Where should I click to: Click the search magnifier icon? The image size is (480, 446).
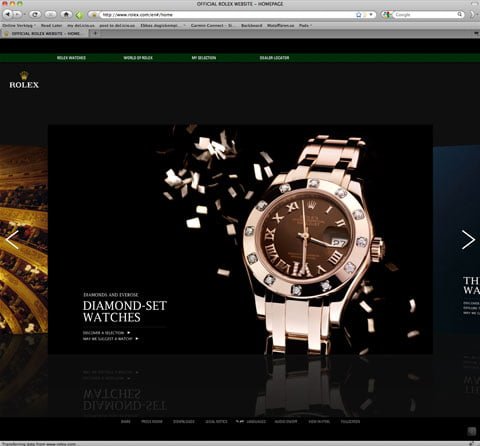(x=460, y=14)
